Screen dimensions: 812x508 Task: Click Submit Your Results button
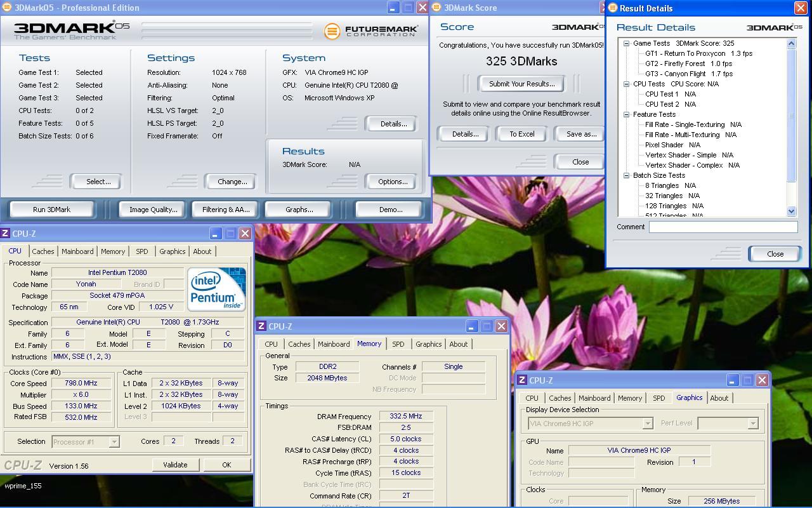521,84
